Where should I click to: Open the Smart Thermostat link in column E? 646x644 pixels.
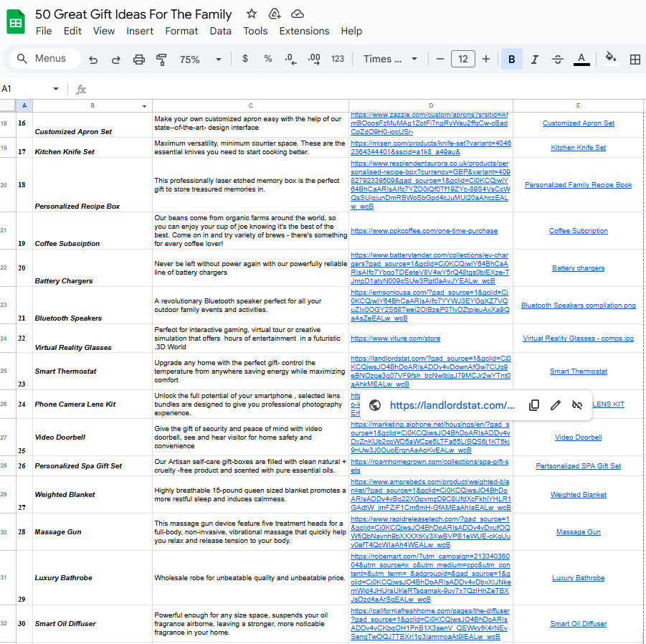(x=578, y=371)
